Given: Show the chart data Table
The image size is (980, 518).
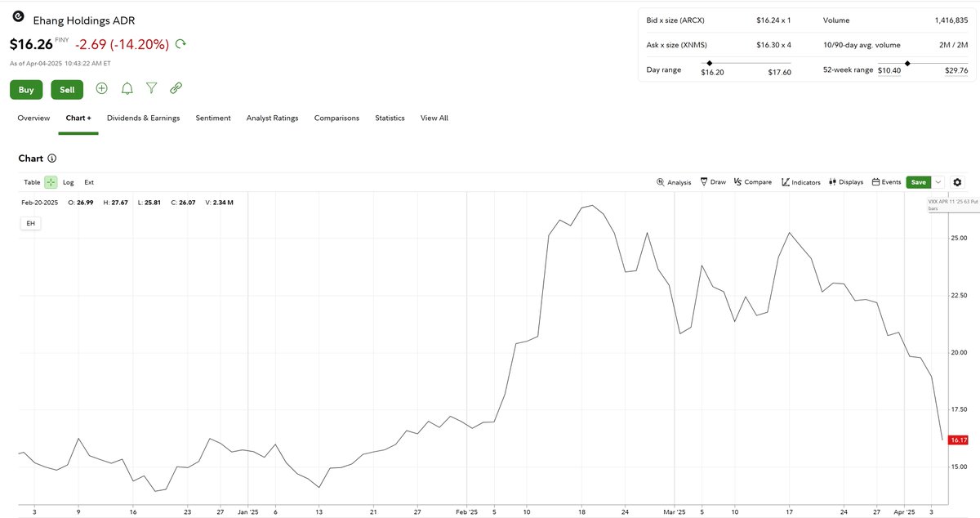Looking at the screenshot, I should click(x=32, y=182).
